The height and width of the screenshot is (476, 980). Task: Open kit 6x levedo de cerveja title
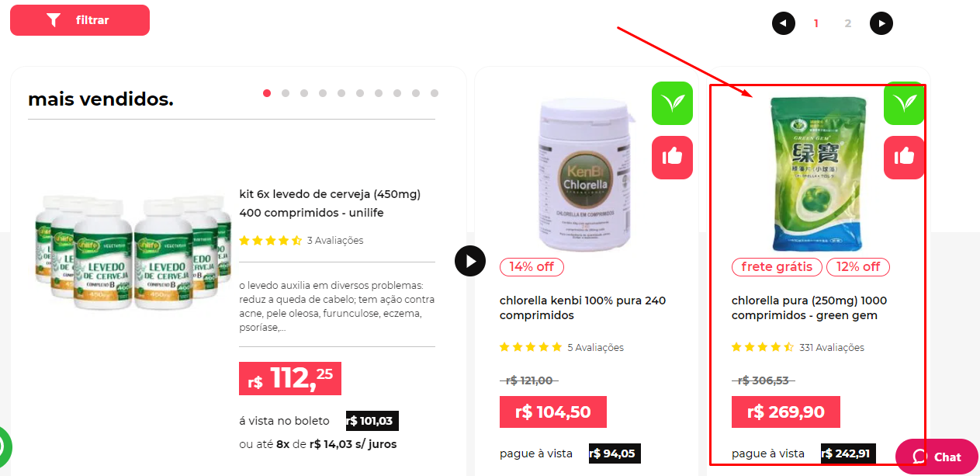pos(330,203)
